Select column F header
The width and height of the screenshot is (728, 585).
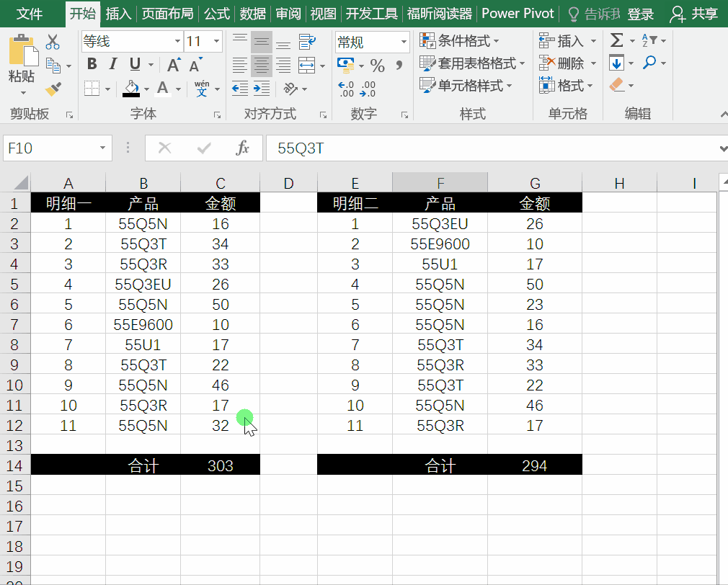click(440, 183)
